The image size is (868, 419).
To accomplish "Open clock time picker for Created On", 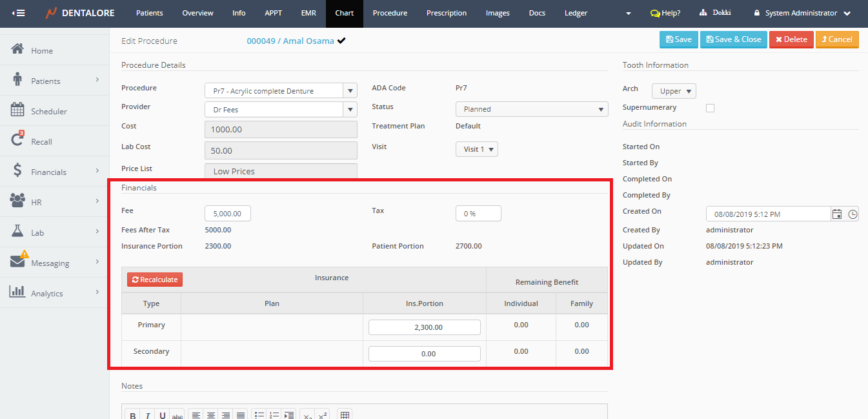I will 853,214.
